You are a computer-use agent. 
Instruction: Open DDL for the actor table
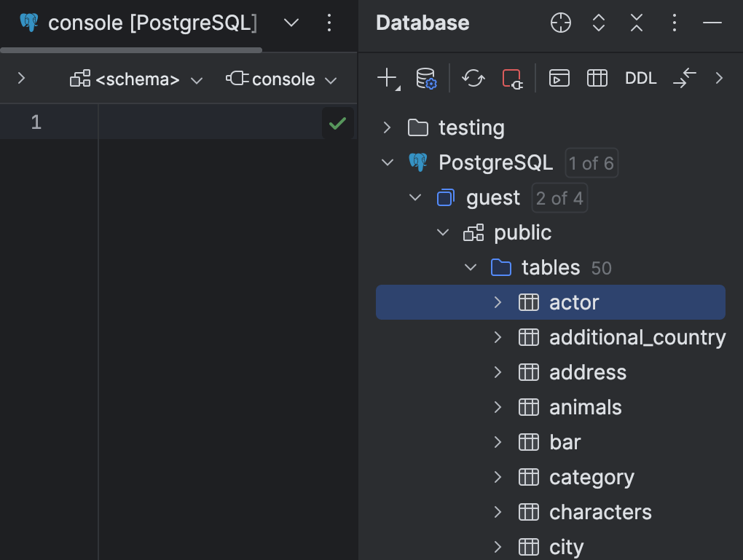640,78
